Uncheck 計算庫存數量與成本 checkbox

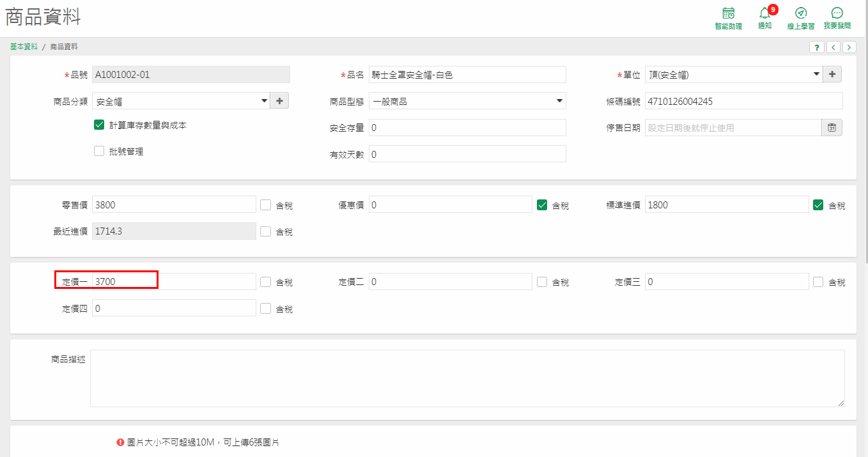click(99, 125)
